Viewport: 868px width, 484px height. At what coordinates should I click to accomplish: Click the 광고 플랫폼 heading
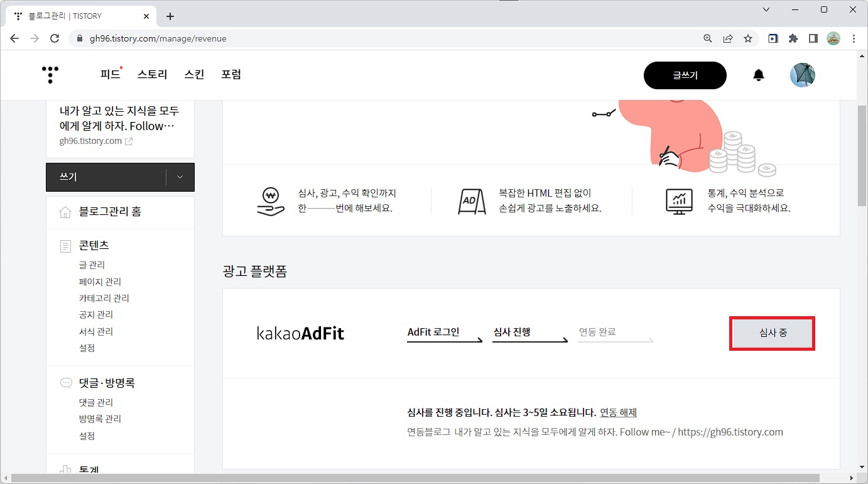[x=254, y=272]
